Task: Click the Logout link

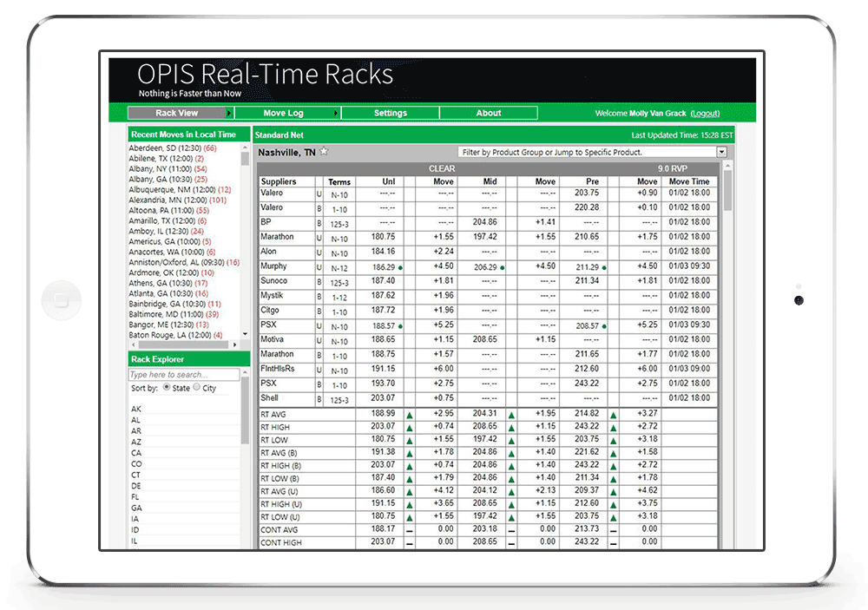Action: pos(705,114)
